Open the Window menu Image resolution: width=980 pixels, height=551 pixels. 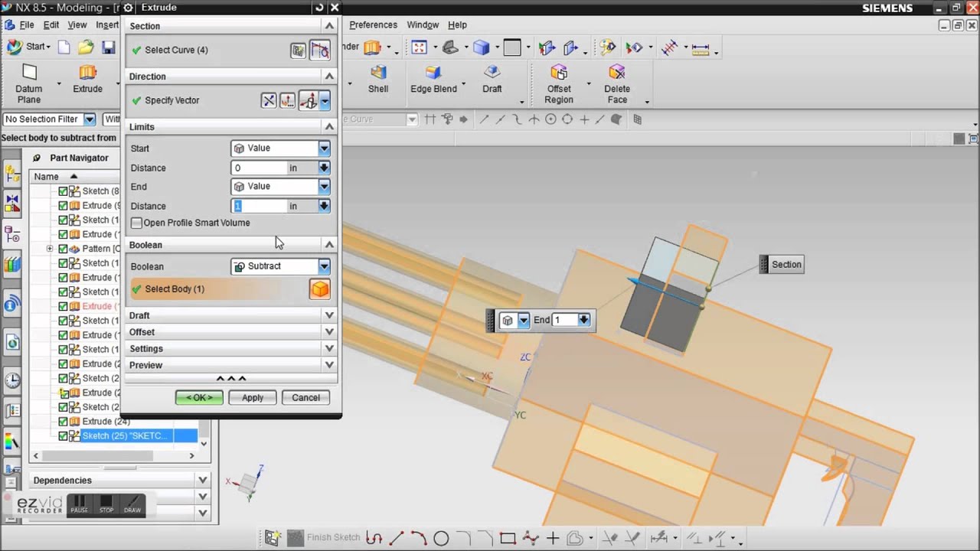[423, 25]
